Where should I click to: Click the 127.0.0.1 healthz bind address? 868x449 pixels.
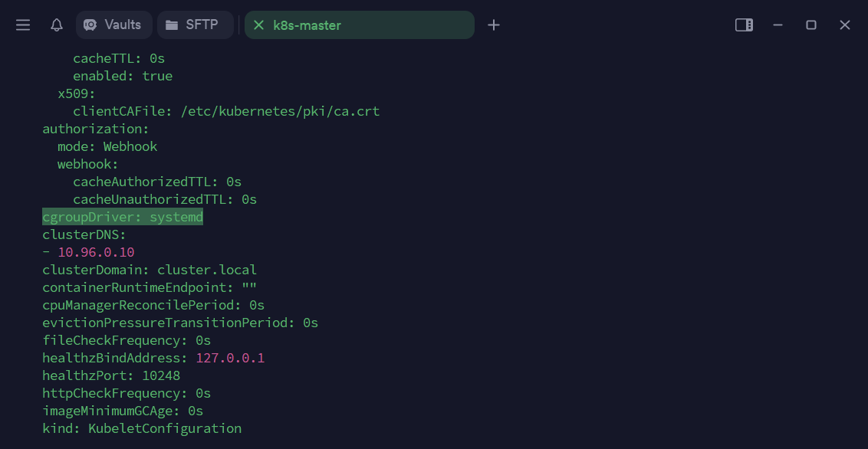pyautogui.click(x=230, y=358)
